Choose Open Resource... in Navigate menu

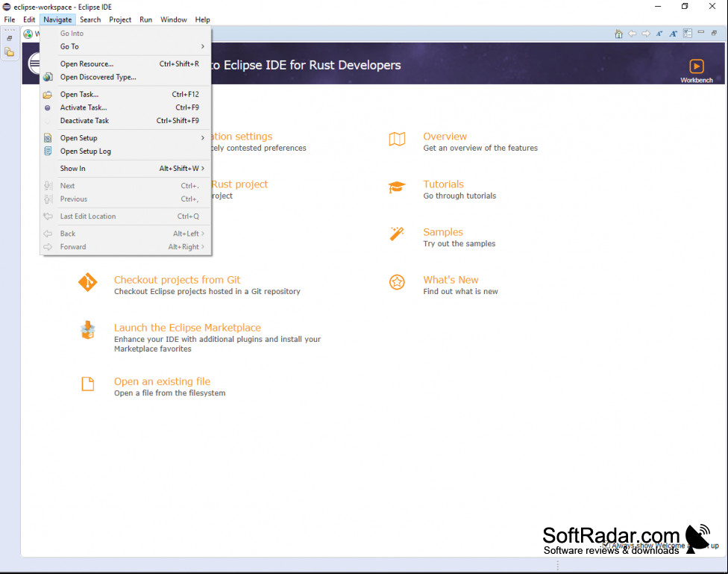(125, 63)
